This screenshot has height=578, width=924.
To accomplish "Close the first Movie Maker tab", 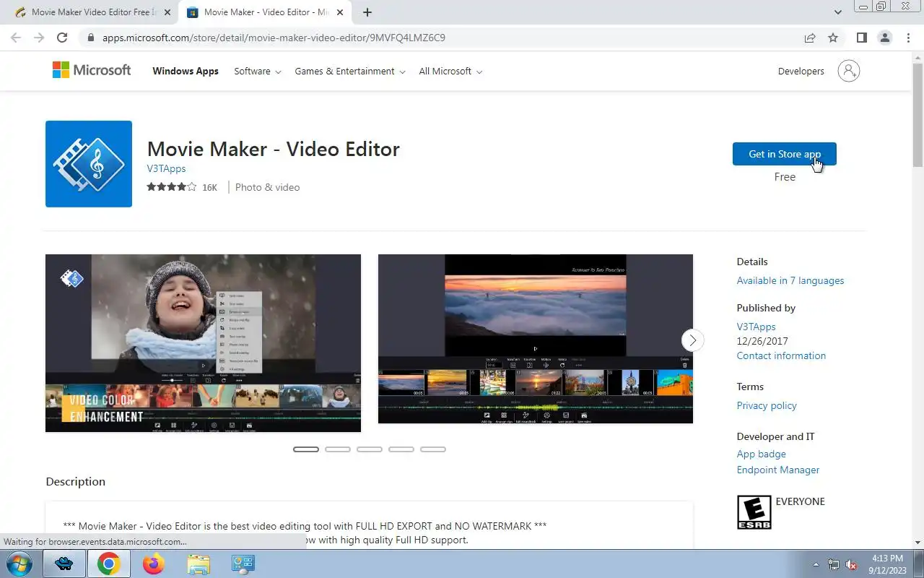I will click(x=167, y=12).
